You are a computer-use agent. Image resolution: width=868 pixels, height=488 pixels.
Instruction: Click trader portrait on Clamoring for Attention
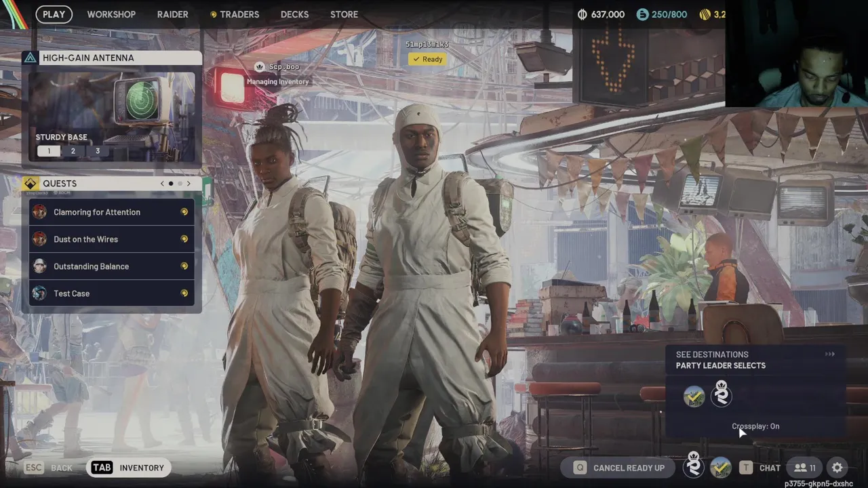[40, 212]
